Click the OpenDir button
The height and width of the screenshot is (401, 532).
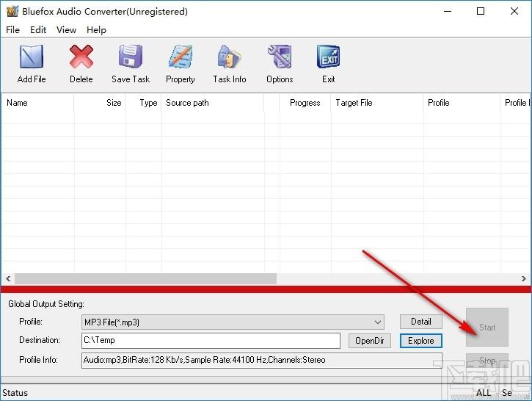click(x=370, y=341)
